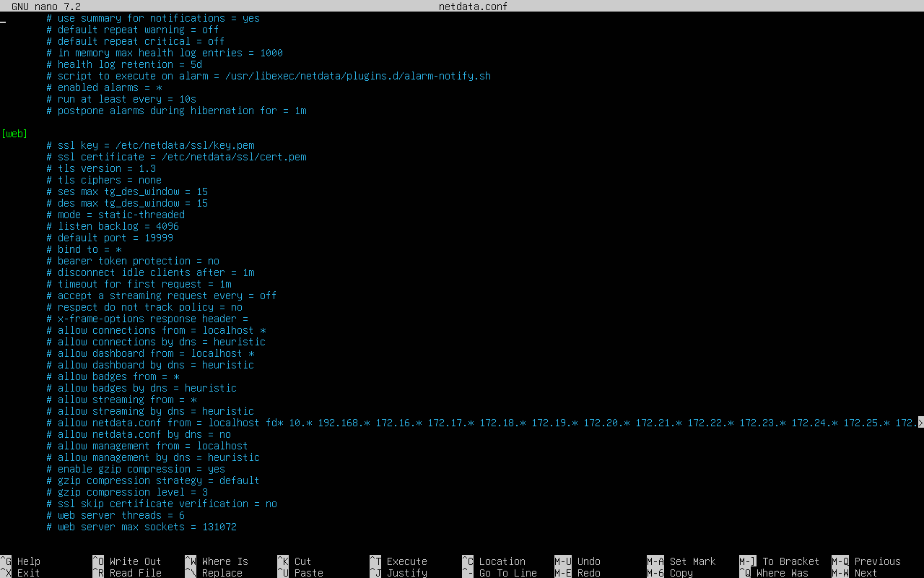This screenshot has height=578, width=924.
Task: Click 'allow connections from = localhost *' line
Action: coord(156,330)
